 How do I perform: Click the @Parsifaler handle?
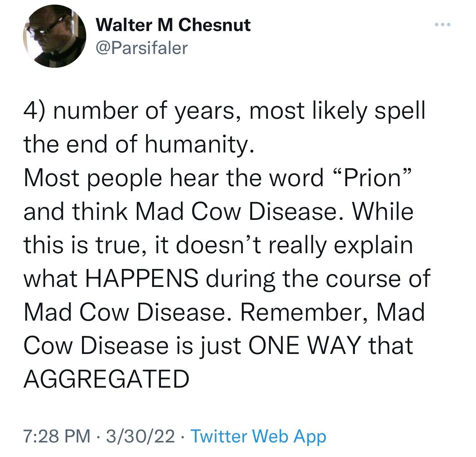coord(142,48)
